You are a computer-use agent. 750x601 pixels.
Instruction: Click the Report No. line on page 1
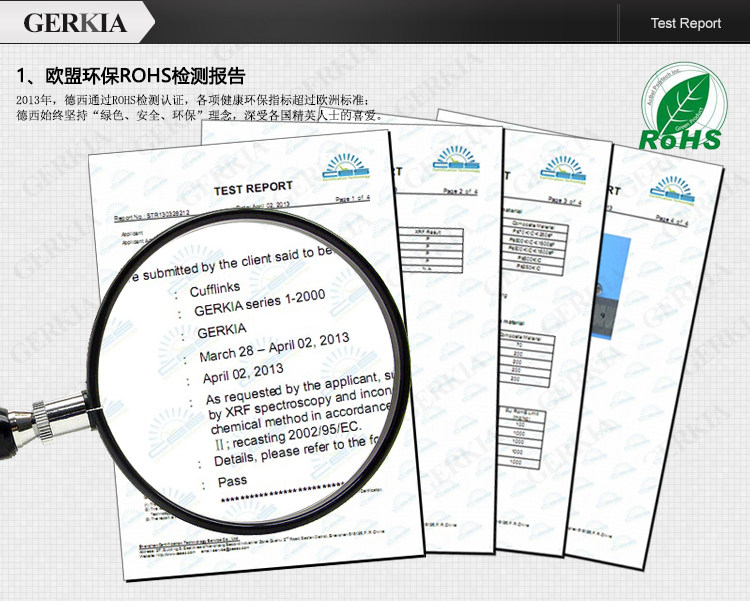point(152,216)
